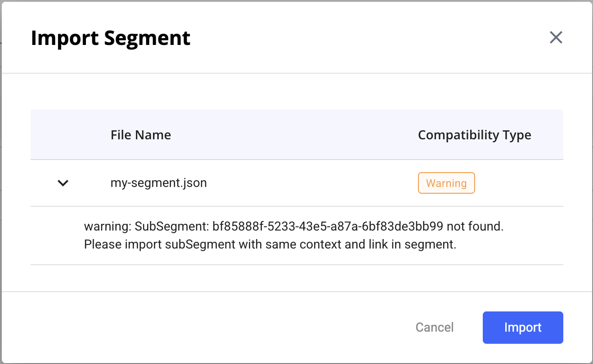593x364 pixels.
Task: Click the word 'Import' in the dialog title
Action: pos(65,38)
